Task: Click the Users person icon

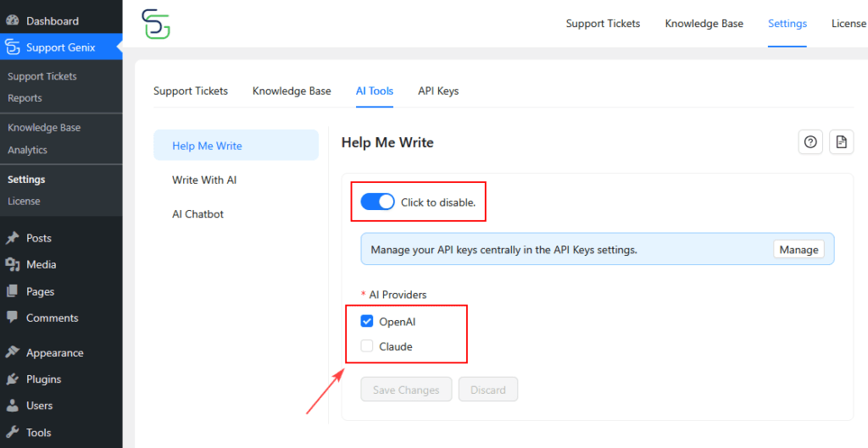Action: tap(12, 406)
